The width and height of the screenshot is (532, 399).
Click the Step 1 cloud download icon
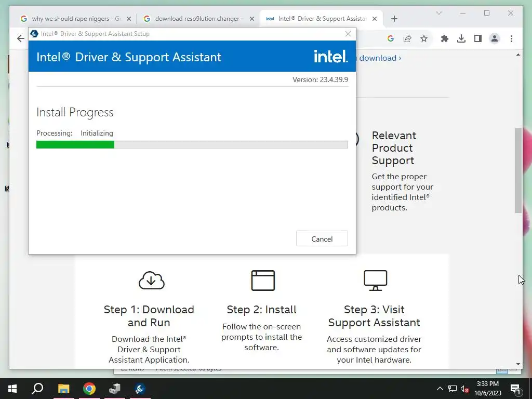151,280
